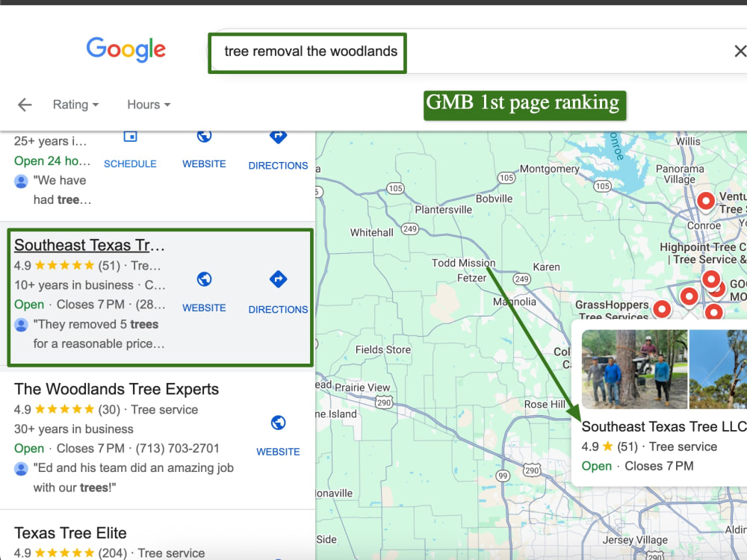Image resolution: width=747 pixels, height=560 pixels.
Task: Click website globe icon for Southeast Texas Tree
Action: pyautogui.click(x=204, y=279)
